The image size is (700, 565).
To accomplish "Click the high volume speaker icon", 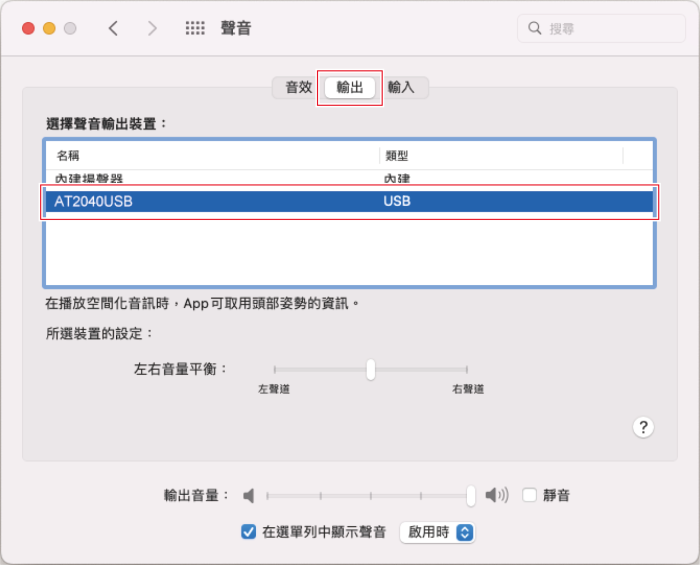I will [497, 495].
